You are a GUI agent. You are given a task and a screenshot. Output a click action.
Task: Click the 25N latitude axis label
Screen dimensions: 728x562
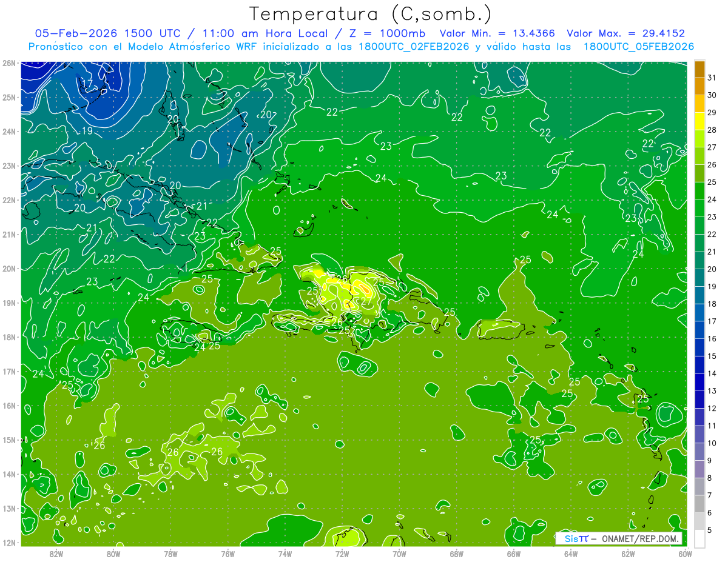point(9,97)
